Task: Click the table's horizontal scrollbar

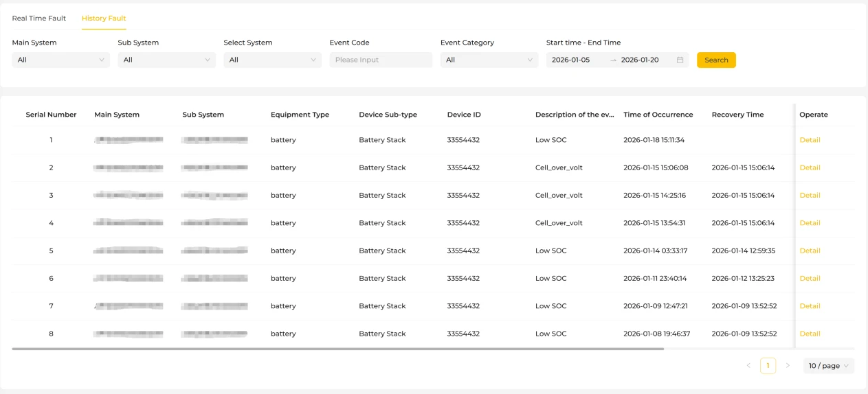Action: pos(338,349)
